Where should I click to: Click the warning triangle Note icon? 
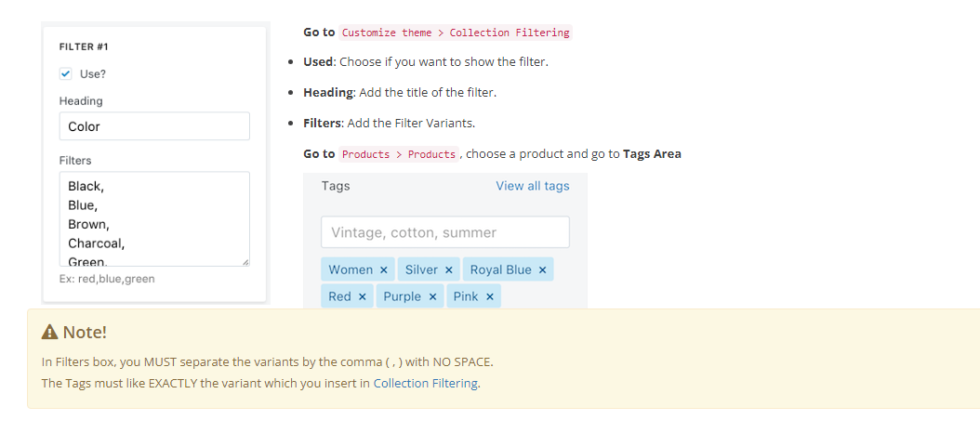point(50,332)
